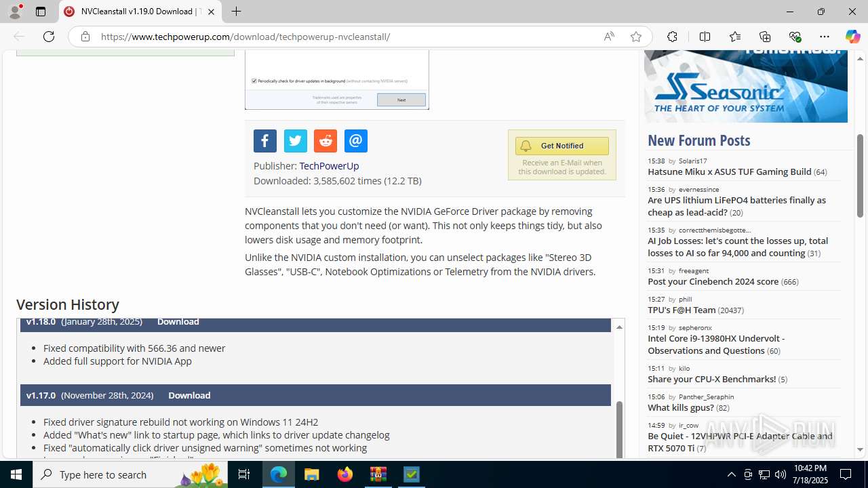Open network status in tray
This screenshot has width=868, height=488.
tap(764, 474)
